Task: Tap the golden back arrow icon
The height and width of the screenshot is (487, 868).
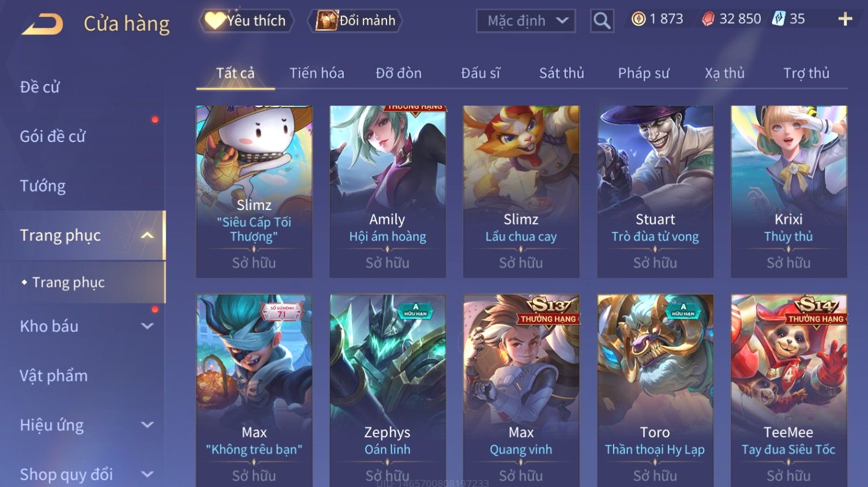Action: (42, 24)
